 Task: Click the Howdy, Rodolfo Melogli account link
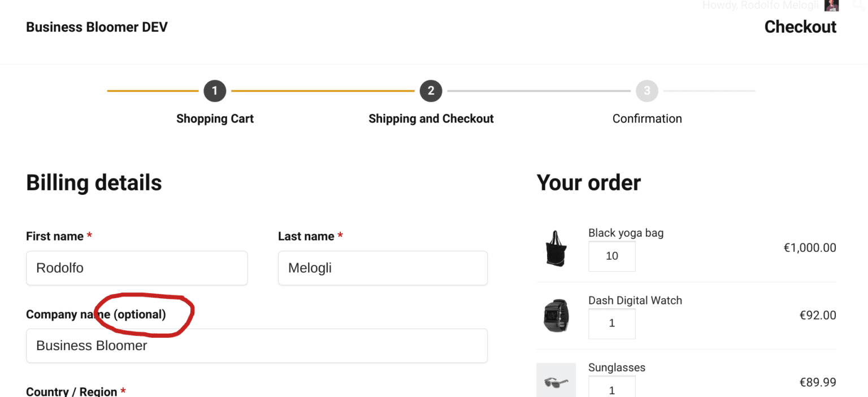[x=760, y=6]
